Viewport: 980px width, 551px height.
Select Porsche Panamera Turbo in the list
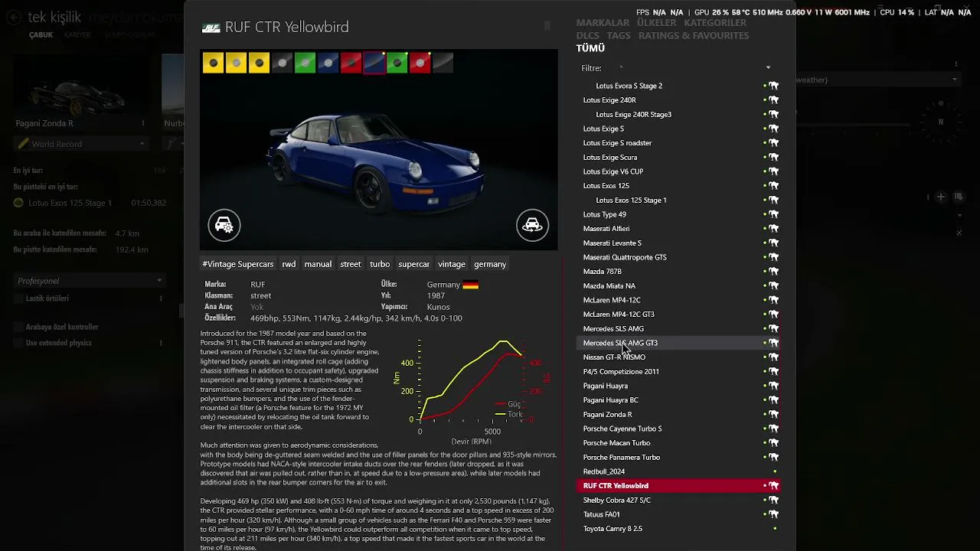tap(678, 458)
